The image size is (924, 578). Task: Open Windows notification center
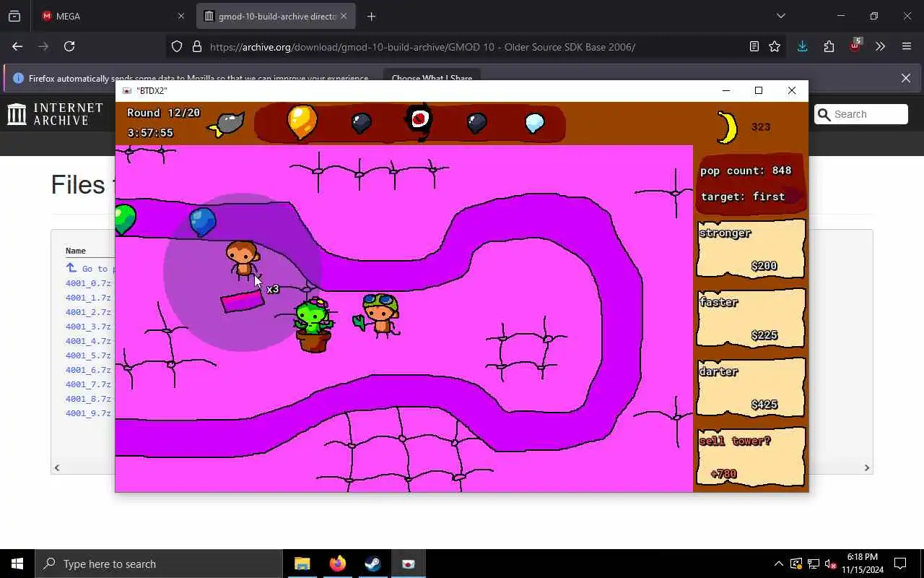pos(900,564)
